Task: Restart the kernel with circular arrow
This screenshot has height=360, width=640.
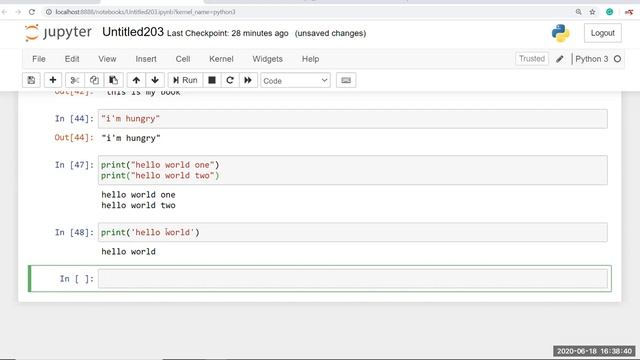Action: click(x=230, y=80)
